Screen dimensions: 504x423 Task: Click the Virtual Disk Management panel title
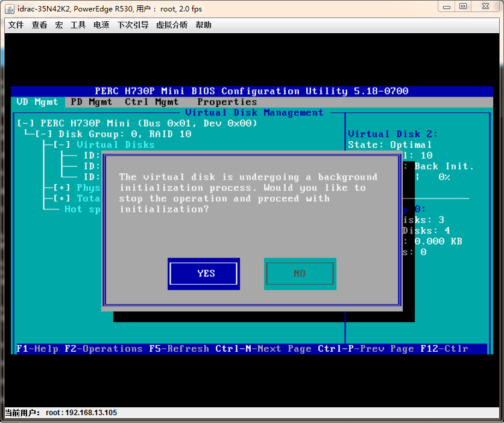click(x=254, y=113)
